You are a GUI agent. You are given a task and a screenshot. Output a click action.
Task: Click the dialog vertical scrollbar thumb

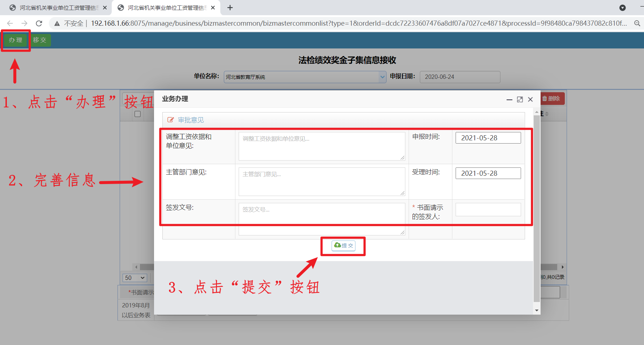pyautogui.click(x=537, y=209)
